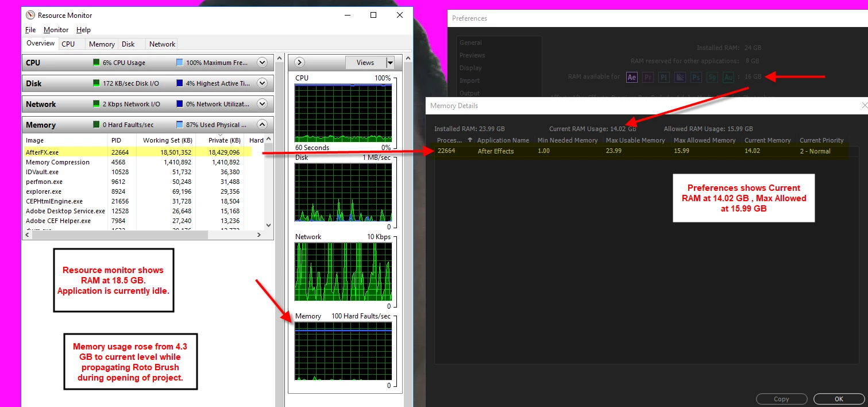The image size is (868, 407).
Task: Switch to the CPU tab
Action: tap(68, 44)
